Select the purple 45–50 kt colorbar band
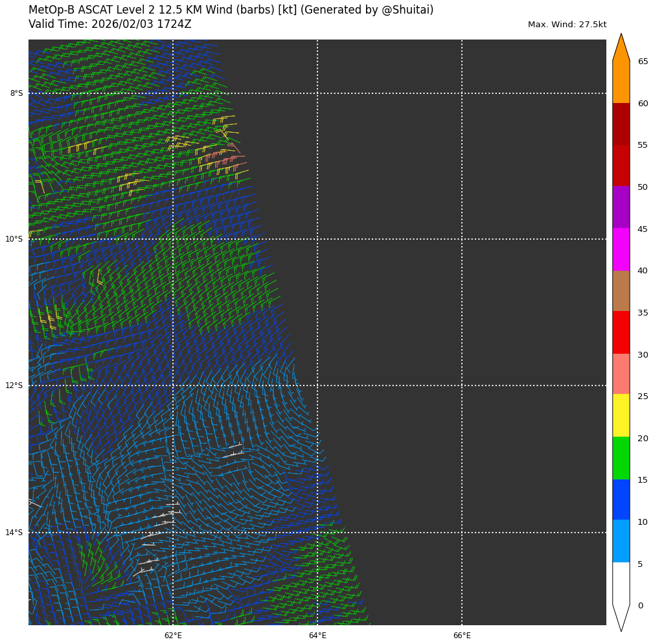Screen dimensions: 653x644 tap(621, 207)
